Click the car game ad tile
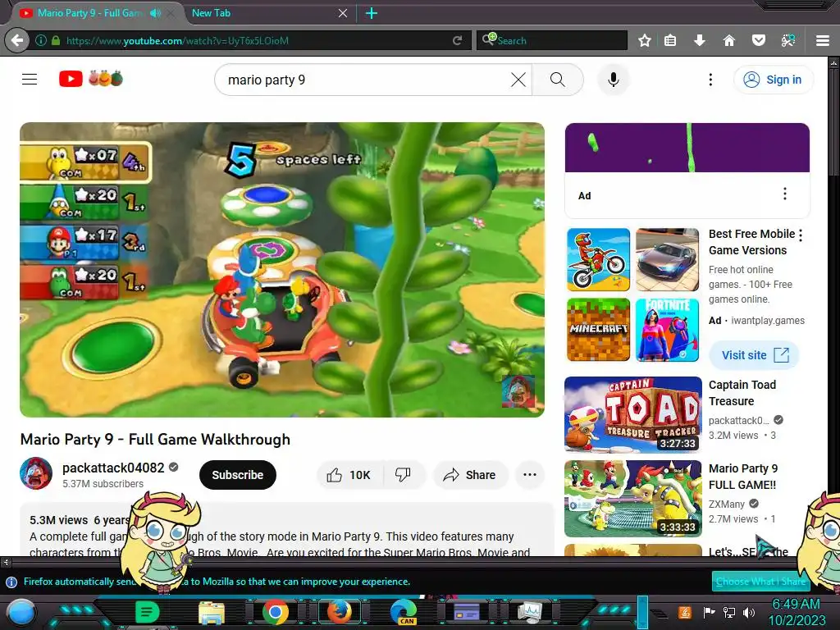The image size is (840, 630). click(667, 260)
